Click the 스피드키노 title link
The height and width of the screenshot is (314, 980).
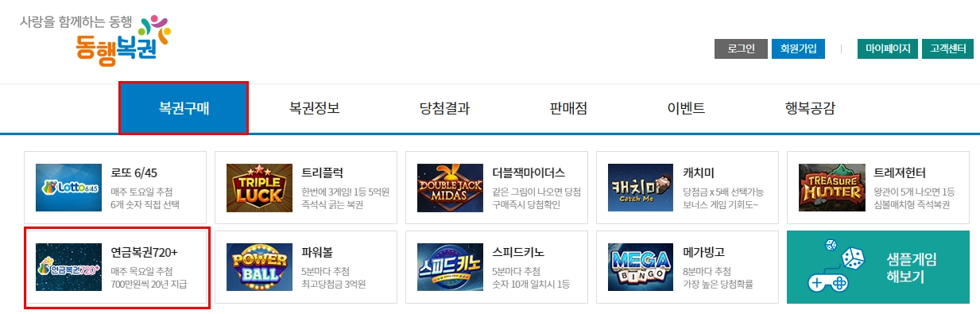[518, 252]
